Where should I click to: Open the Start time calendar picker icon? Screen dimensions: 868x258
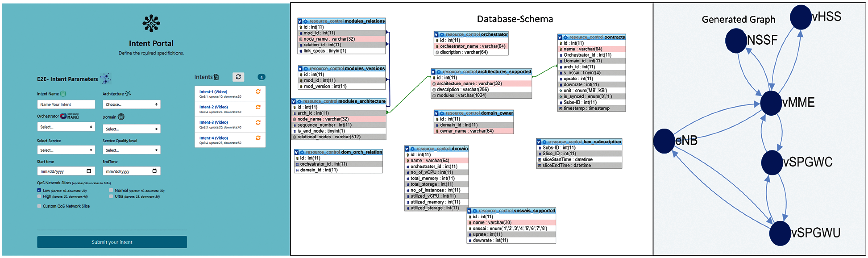tap(89, 171)
